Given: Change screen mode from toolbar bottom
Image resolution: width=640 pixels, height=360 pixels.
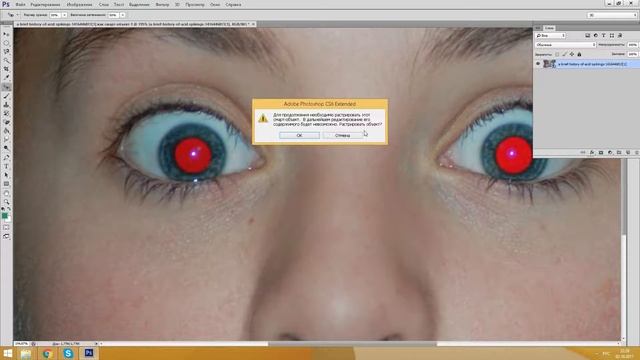Looking at the screenshot, I should click(x=6, y=236).
